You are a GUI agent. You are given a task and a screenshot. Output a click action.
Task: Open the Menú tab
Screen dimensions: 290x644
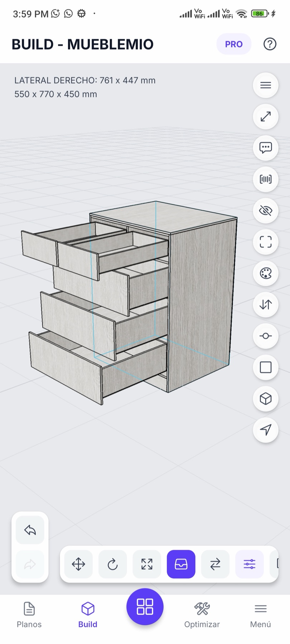260,615
